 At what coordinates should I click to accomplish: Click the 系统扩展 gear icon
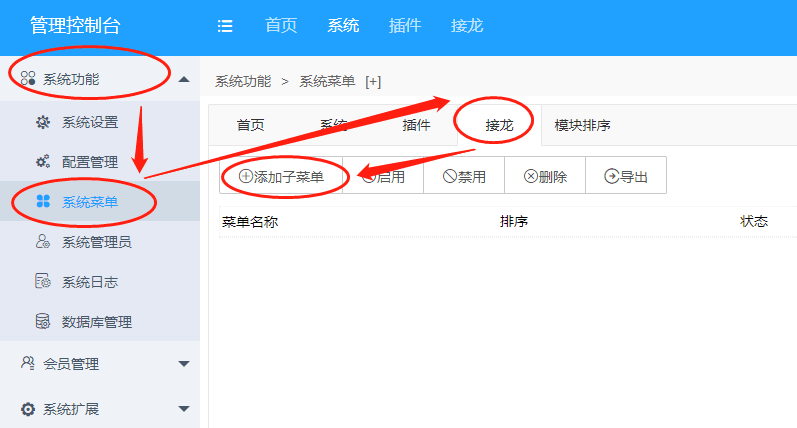(28, 409)
